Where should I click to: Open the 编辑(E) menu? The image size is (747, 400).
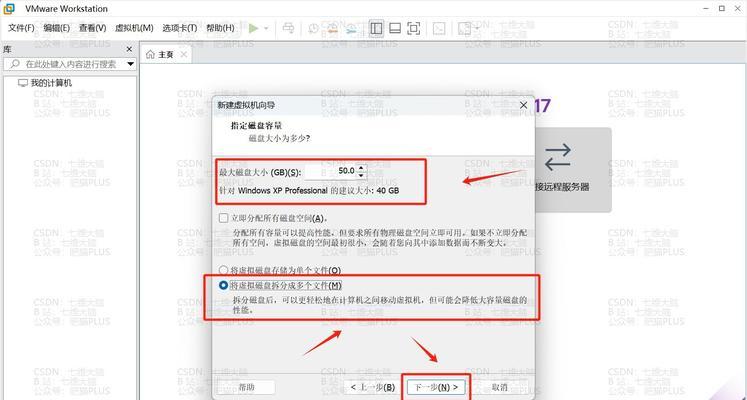(57, 28)
